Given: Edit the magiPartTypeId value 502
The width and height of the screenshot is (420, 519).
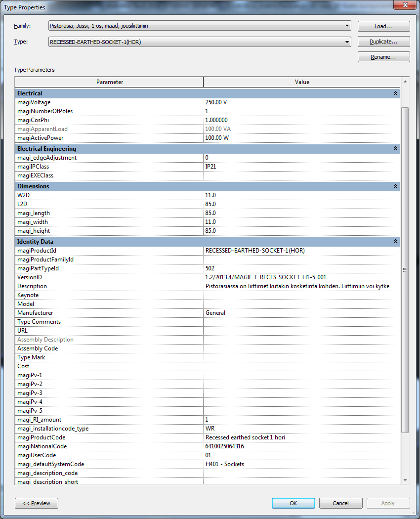Looking at the screenshot, I should [x=301, y=268].
